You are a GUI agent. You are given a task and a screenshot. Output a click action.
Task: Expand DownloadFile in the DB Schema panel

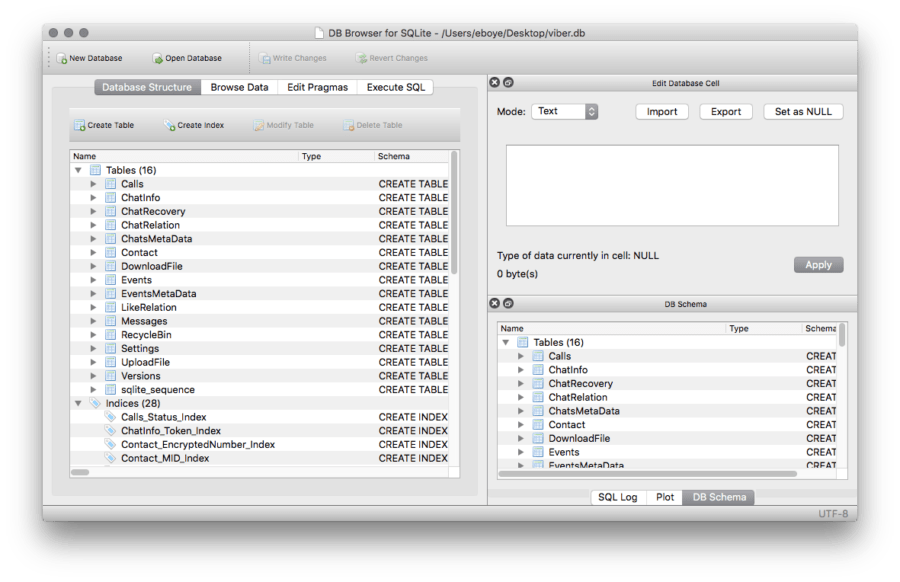(521, 439)
